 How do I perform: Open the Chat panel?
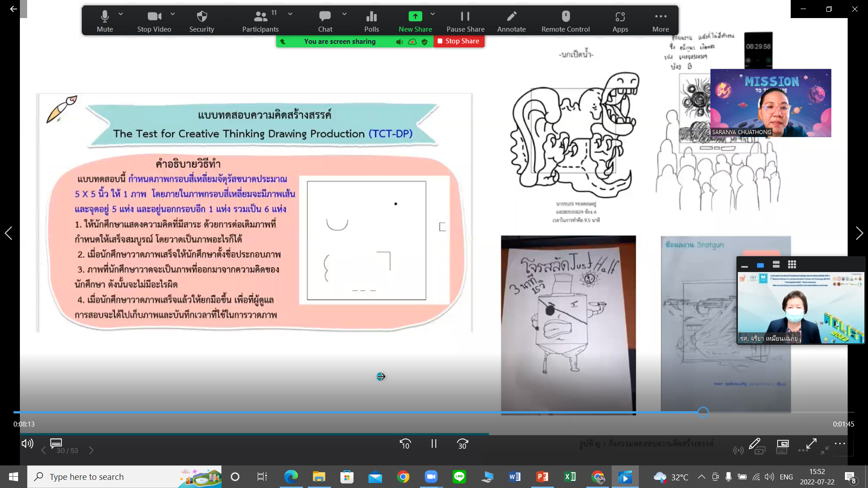[325, 21]
